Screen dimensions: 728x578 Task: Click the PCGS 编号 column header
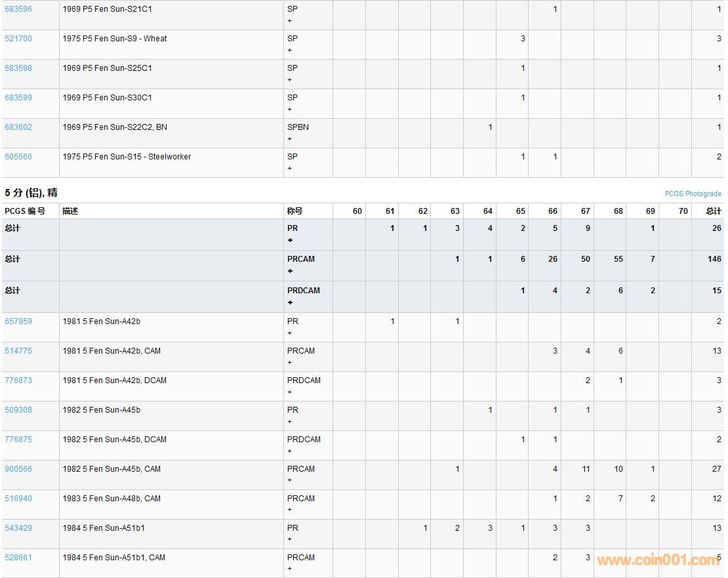point(25,211)
